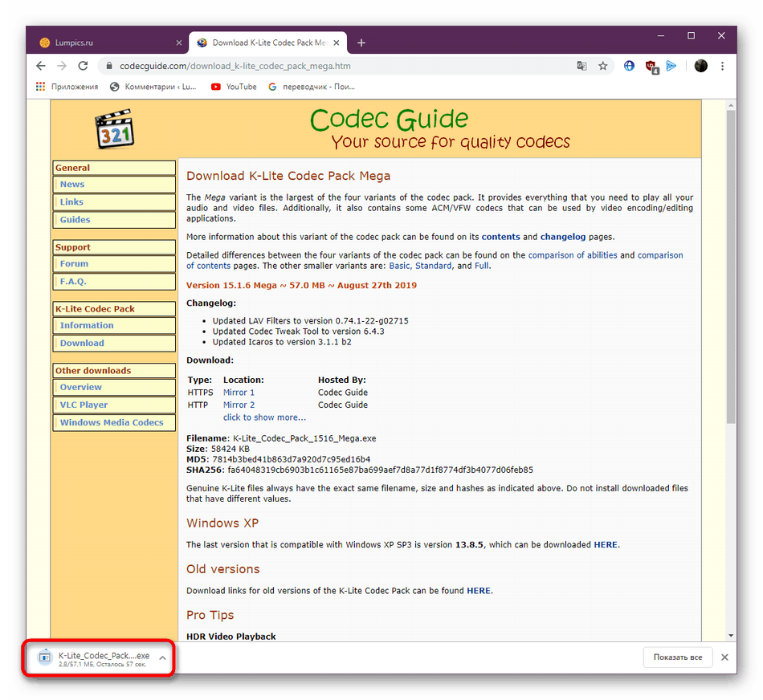
Task: Close the downloads bar
Action: point(724,657)
